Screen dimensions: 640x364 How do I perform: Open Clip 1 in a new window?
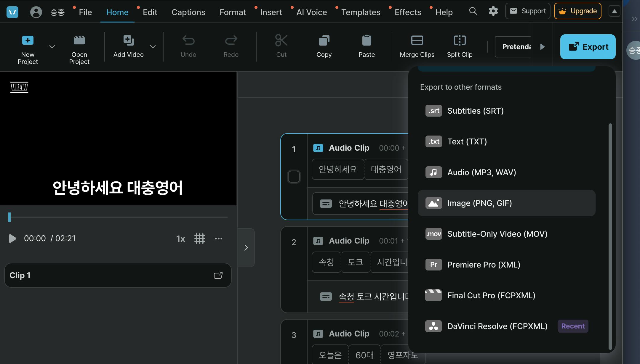[x=218, y=275]
